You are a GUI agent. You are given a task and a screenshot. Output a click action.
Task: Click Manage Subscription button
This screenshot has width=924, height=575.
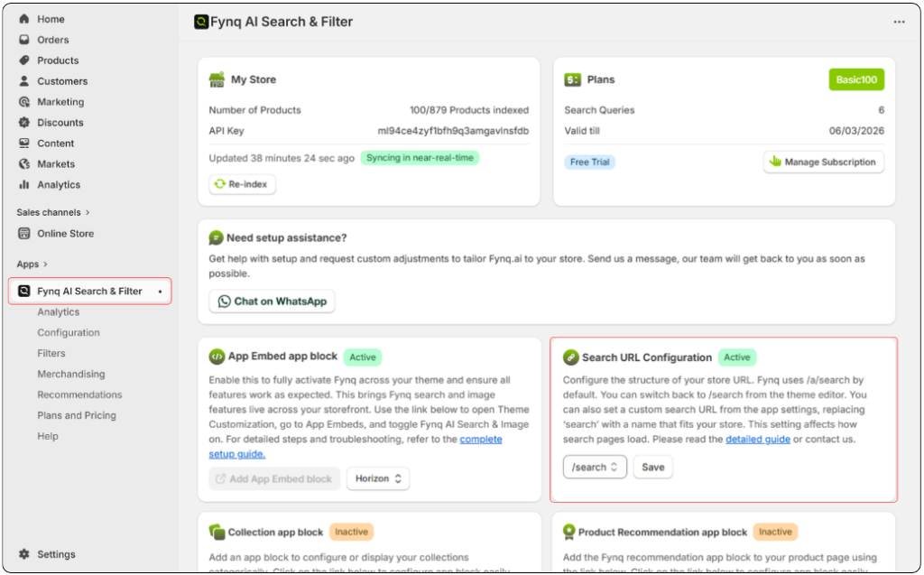823,162
